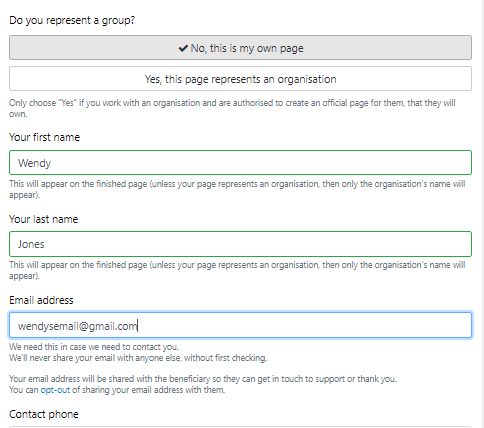The width and height of the screenshot is (484, 428).
Task: Focus the first name field containing Wendy
Action: [240, 163]
